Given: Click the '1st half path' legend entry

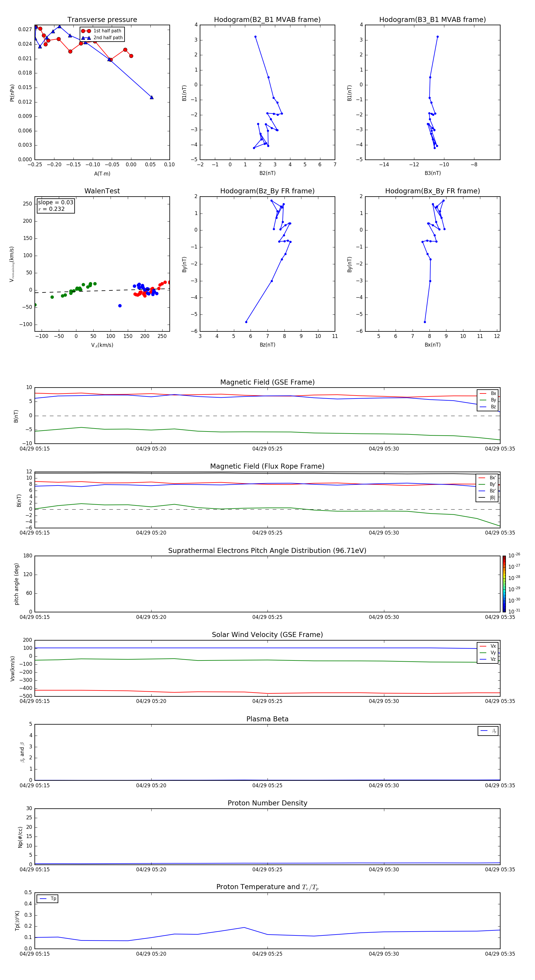Looking at the screenshot, I should (101, 31).
